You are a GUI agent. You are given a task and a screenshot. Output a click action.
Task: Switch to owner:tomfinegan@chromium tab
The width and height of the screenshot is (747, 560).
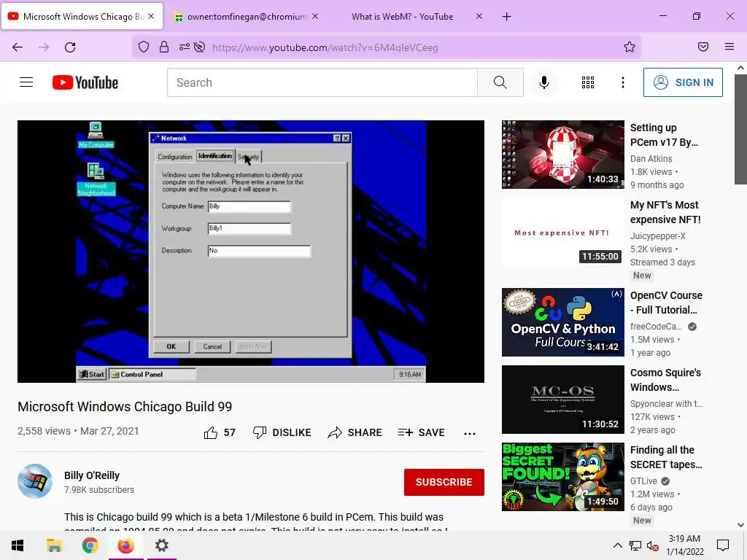247,17
